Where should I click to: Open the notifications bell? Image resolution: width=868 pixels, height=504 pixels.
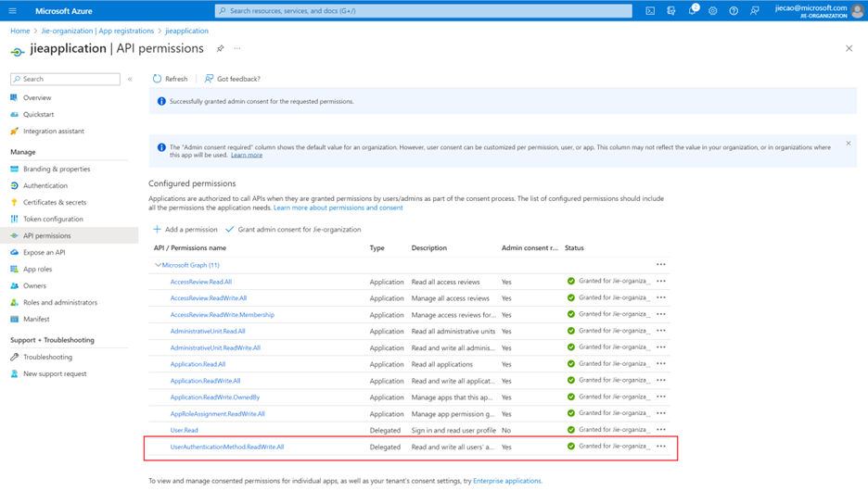coord(692,10)
